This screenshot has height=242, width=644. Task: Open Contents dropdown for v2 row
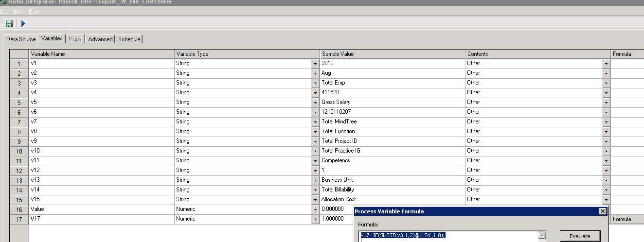tap(606, 73)
